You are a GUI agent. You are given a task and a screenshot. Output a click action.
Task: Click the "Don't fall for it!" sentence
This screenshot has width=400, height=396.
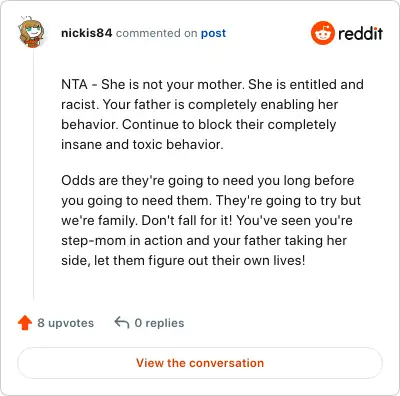[x=187, y=220]
